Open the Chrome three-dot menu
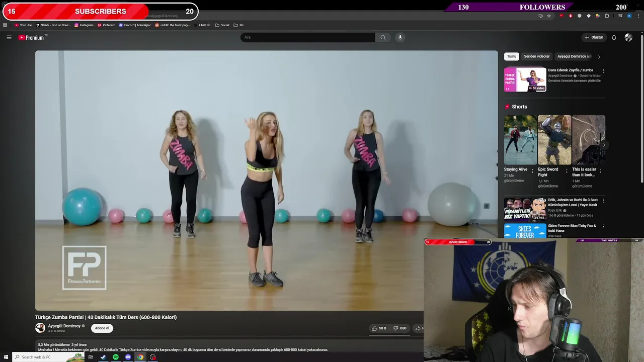 638,16
